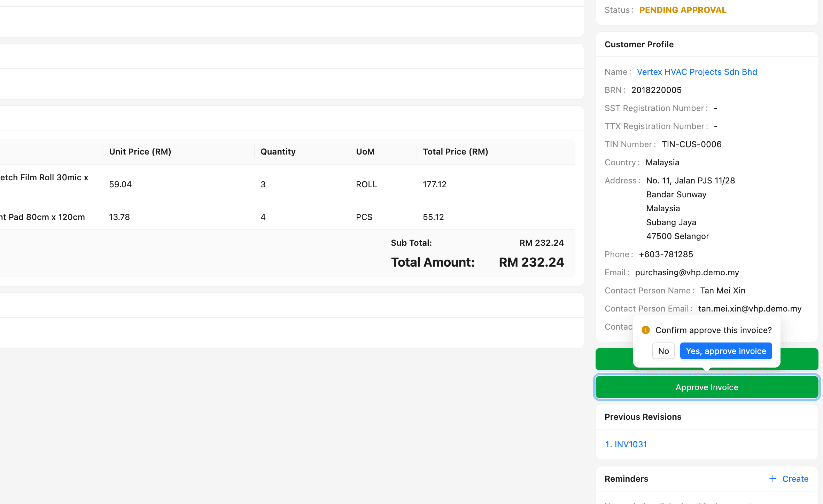Click the tan.mei.xin@vhp.demo.my contact email

750,308
